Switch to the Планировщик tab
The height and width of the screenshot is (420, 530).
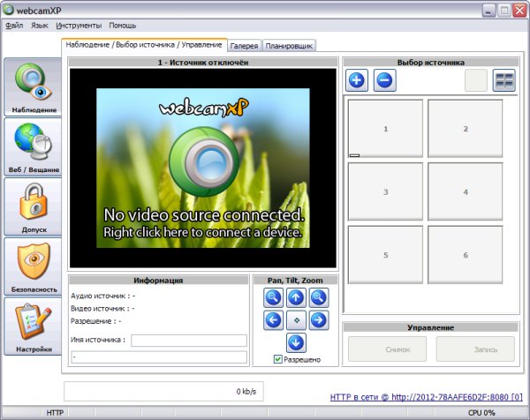click(290, 46)
